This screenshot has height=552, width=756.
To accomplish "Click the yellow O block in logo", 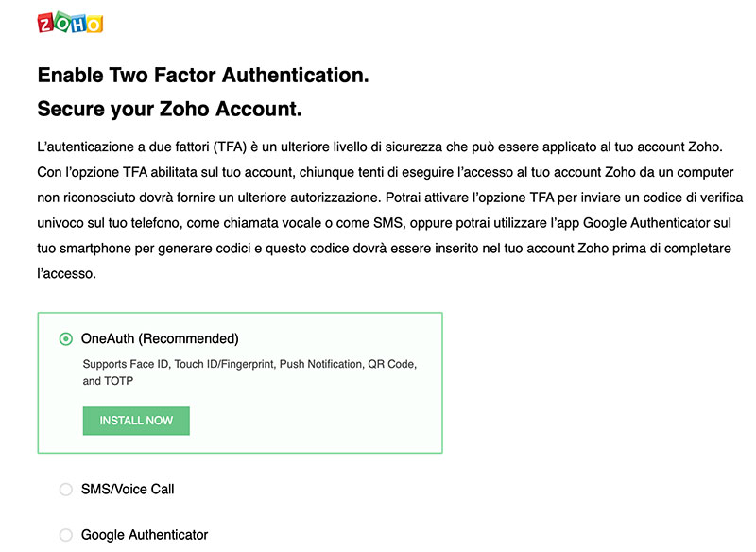I will click(94, 25).
